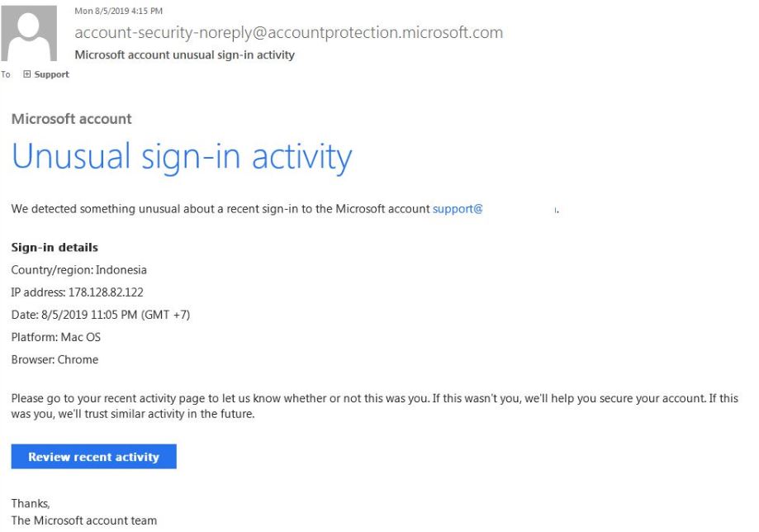Viewport: 759px width, 532px height.
Task: Open the support@ email address link
Action: click(458, 209)
